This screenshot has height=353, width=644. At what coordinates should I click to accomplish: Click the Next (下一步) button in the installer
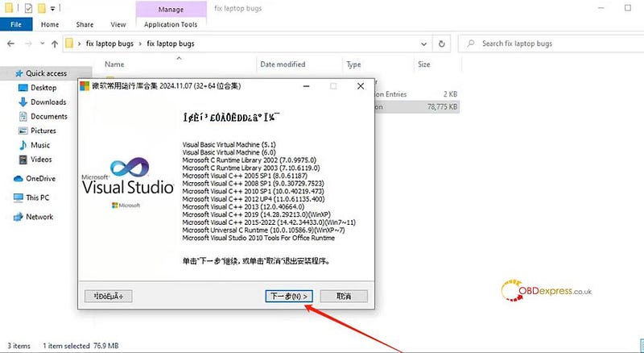click(x=289, y=296)
